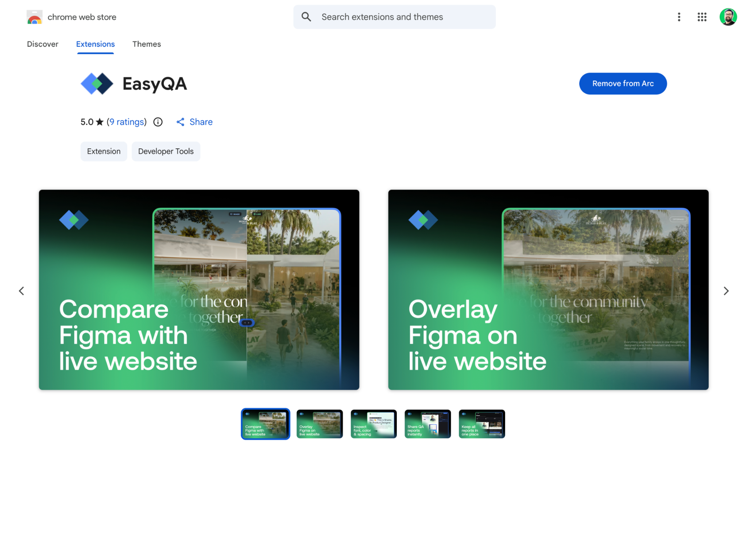The height and width of the screenshot is (560, 747).
Task: Select the 'Share QA reports instantly' thumbnail
Action: [427, 424]
